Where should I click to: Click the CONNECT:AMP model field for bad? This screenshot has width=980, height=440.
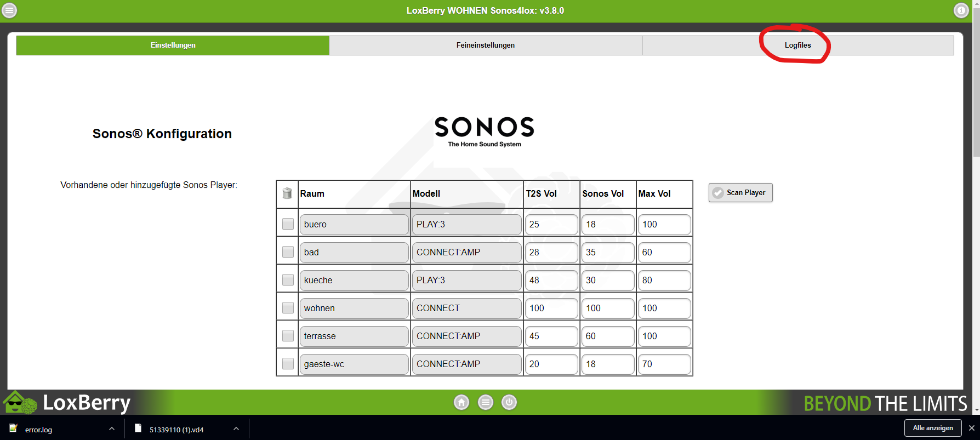point(467,253)
